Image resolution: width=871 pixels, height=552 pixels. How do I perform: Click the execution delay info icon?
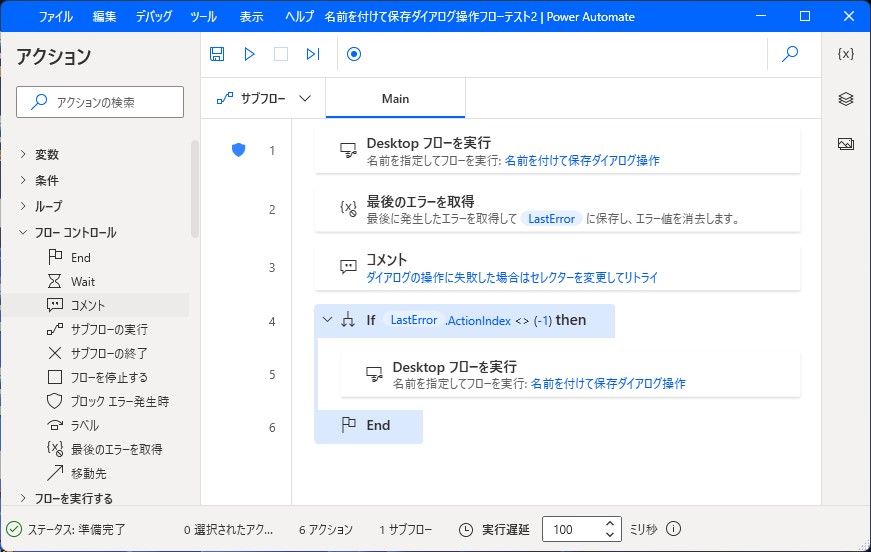click(x=673, y=529)
